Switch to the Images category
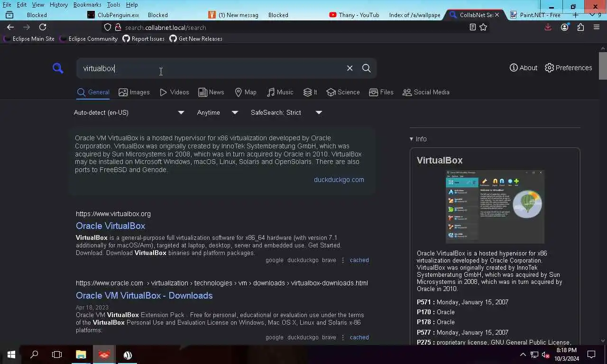 click(134, 92)
